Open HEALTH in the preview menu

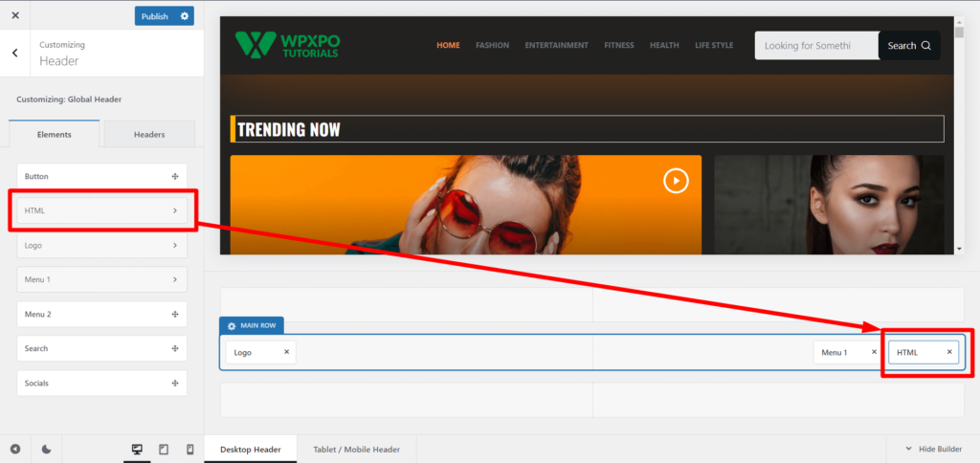(x=664, y=46)
